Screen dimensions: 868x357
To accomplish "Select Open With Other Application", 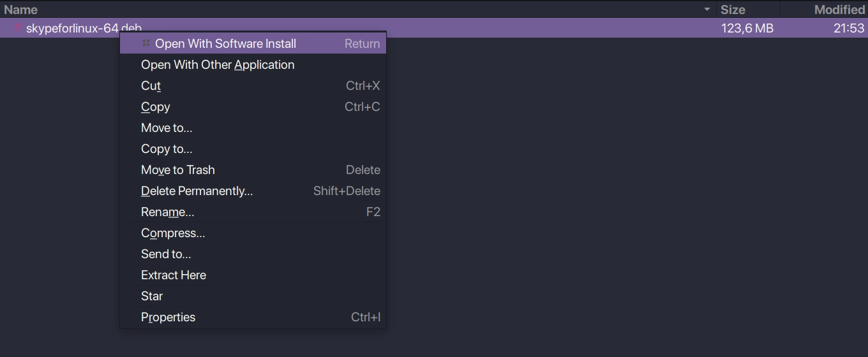I will (253, 64).
